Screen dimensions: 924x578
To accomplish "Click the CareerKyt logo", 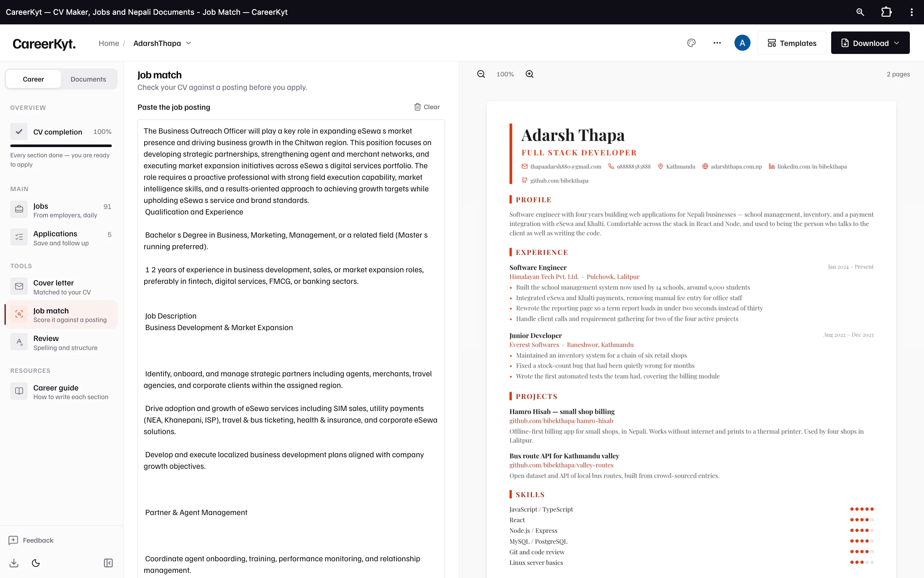I will coord(44,44).
